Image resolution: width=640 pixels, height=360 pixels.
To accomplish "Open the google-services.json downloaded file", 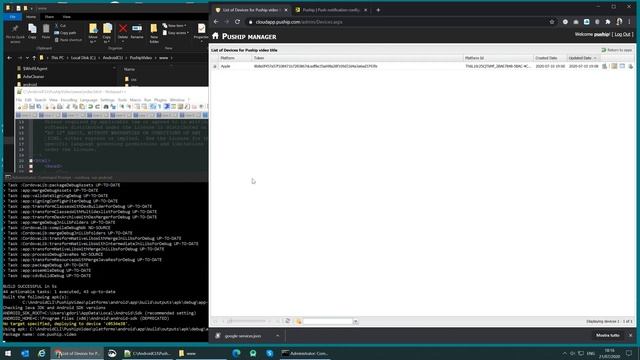I will 242,336.
